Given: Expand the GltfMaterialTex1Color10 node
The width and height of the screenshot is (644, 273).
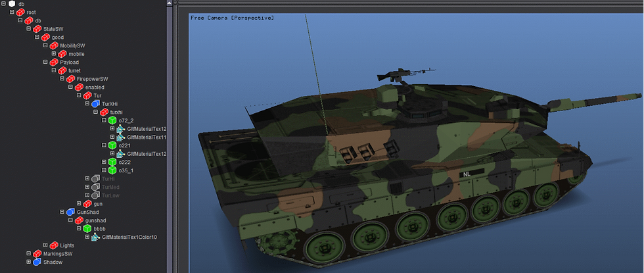Looking at the screenshot, I should 87,236.
